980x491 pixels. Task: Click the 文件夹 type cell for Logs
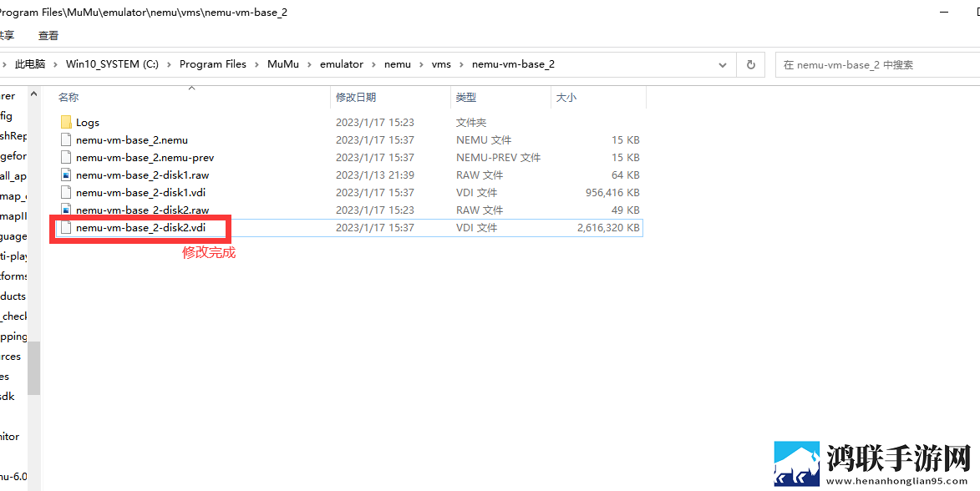[471, 123]
